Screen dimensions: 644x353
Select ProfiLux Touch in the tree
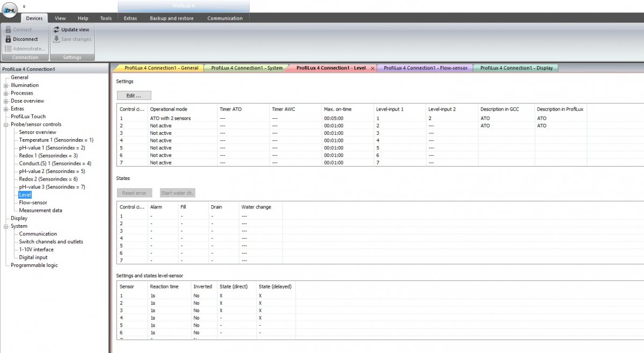(x=28, y=117)
